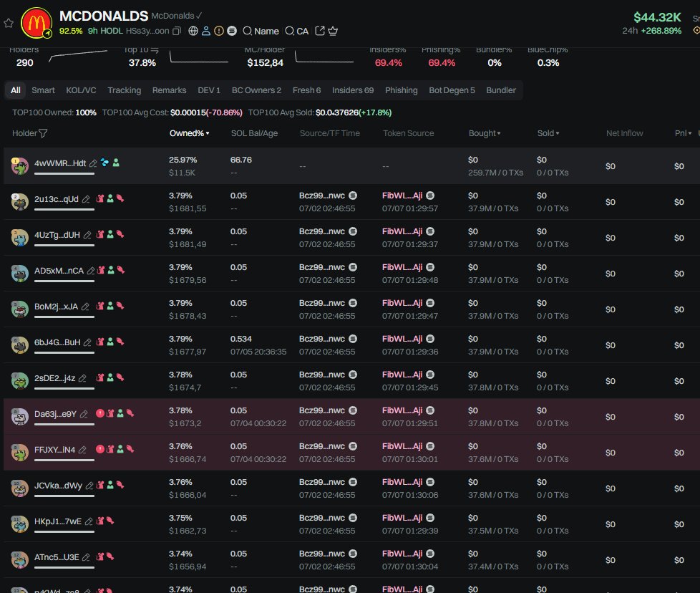Screen dimensions: 700x593
Task: Open token source FibWL...Aji in first 2u13c row
Action: point(402,196)
